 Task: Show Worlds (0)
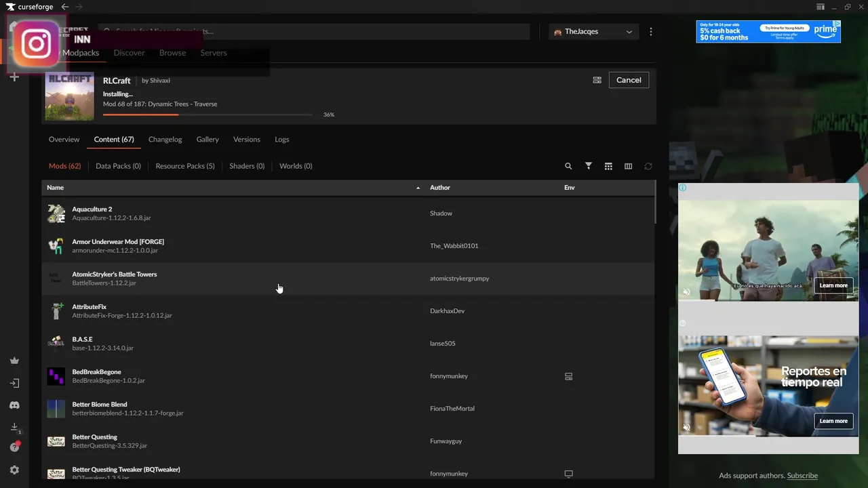coord(296,166)
